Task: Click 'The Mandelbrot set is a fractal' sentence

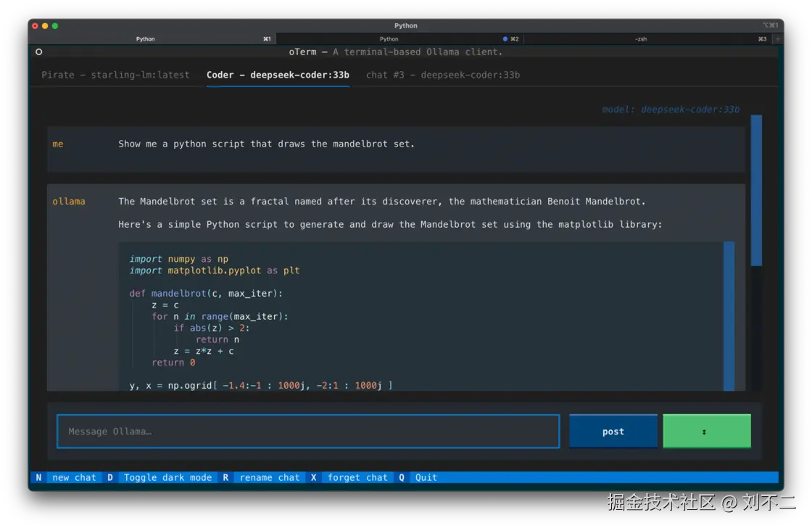Action: point(382,202)
